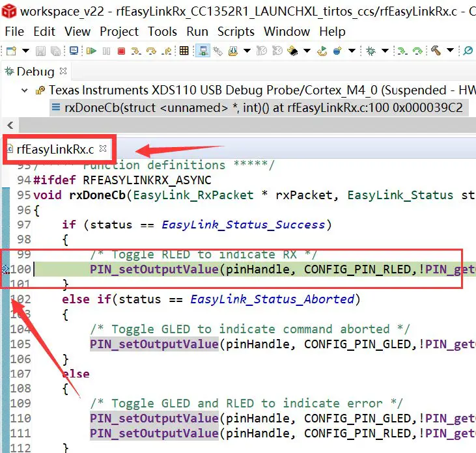Screen dimensions: 476x453
Task: Open dropdown beside the chip reset icon
Action: (x=307, y=51)
